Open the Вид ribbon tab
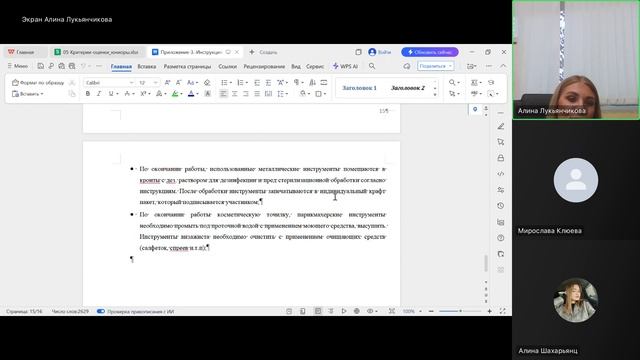 pyautogui.click(x=296, y=66)
